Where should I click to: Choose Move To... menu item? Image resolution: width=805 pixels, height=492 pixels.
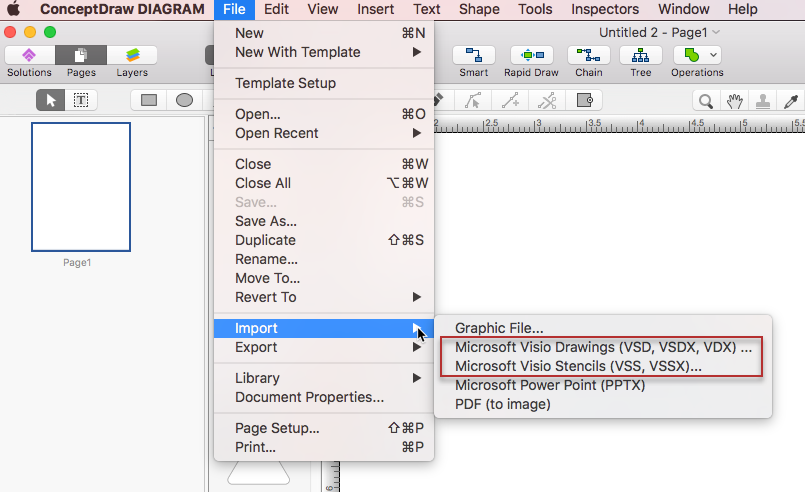(x=324, y=278)
